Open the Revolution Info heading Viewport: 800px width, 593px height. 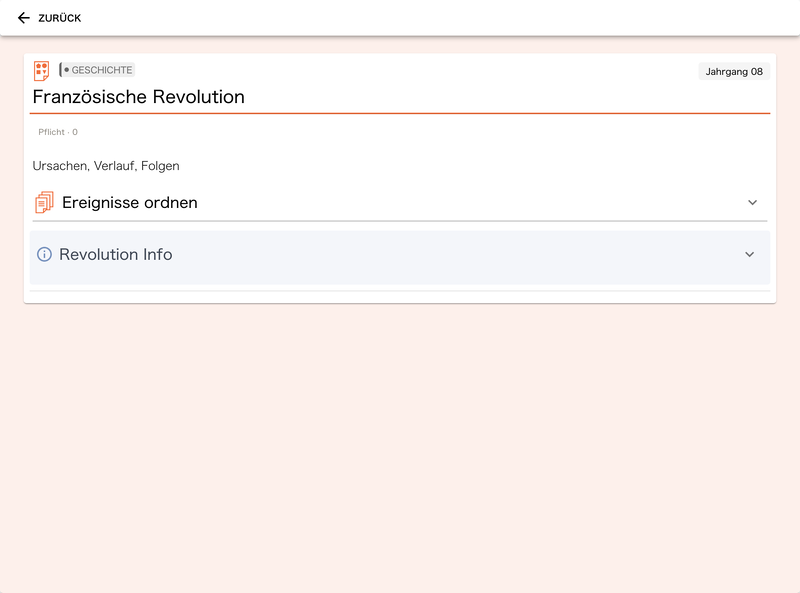pyautogui.click(x=116, y=254)
